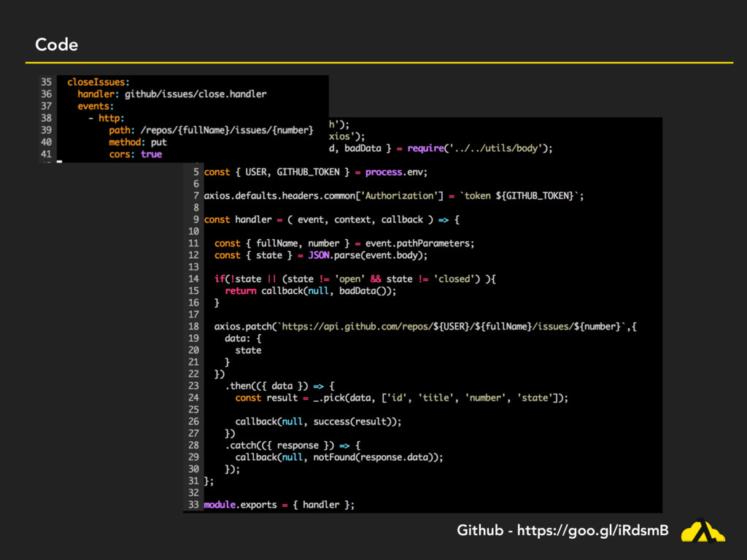The height and width of the screenshot is (560, 747).
Task: Click the module.exports line 33
Action: coord(279,505)
